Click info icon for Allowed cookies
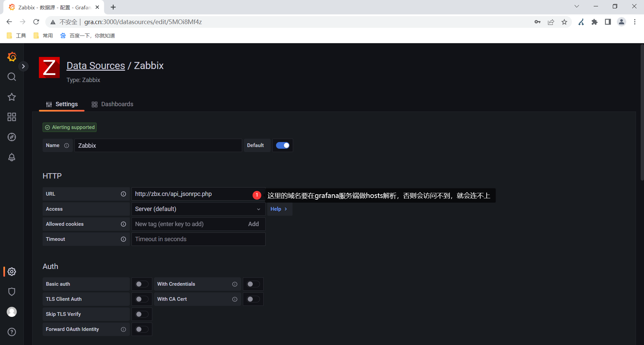This screenshot has width=644, height=345. pyautogui.click(x=123, y=224)
